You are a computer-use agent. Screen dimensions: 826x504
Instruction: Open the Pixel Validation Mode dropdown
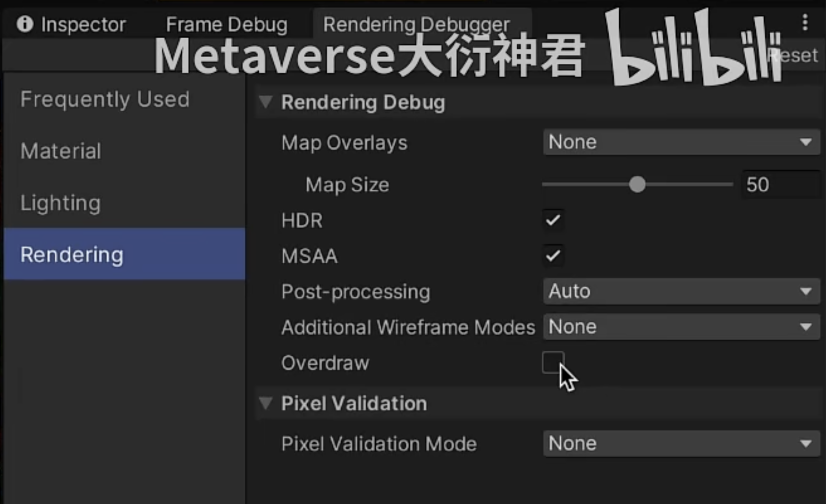click(x=681, y=444)
